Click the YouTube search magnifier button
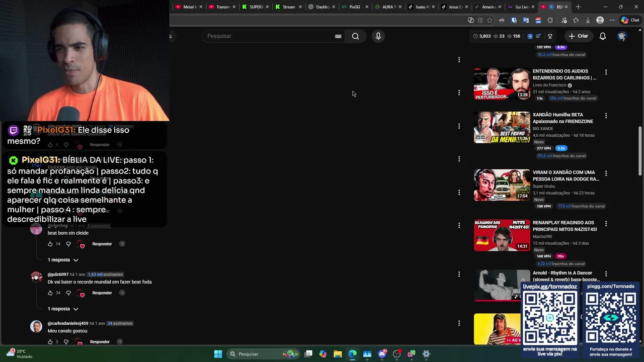The image size is (644, 362). click(355, 36)
